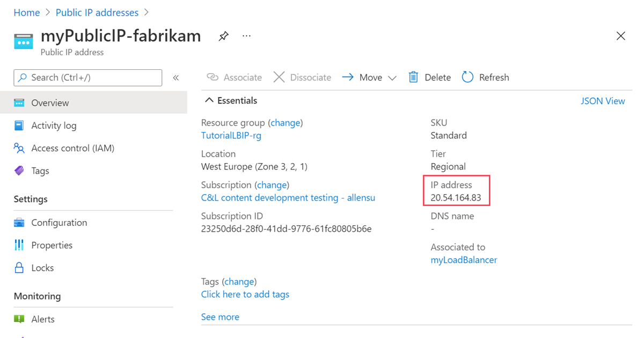Open Configuration settings page

pos(59,223)
